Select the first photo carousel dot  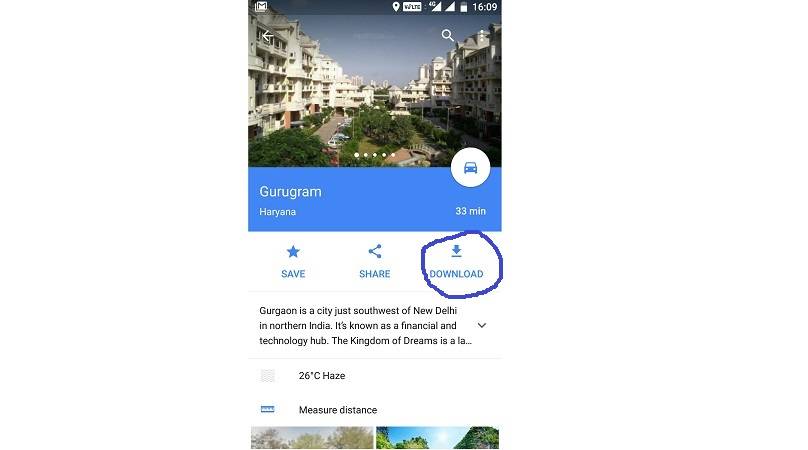click(357, 155)
